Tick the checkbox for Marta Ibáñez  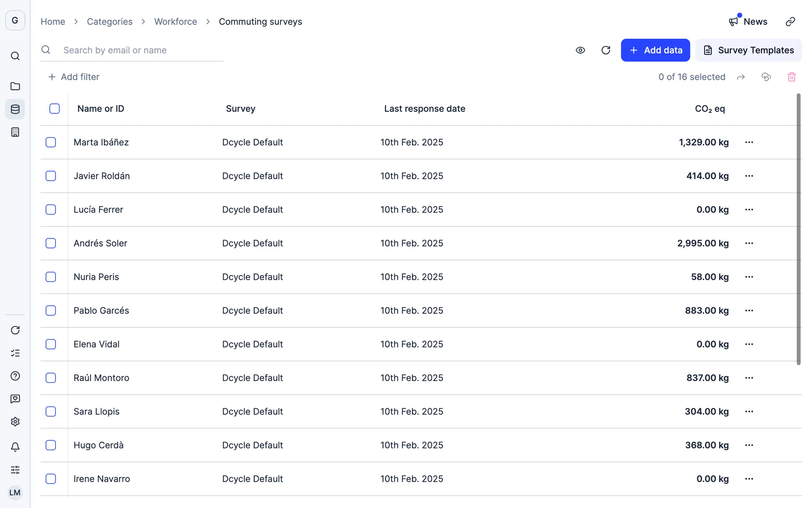51,142
